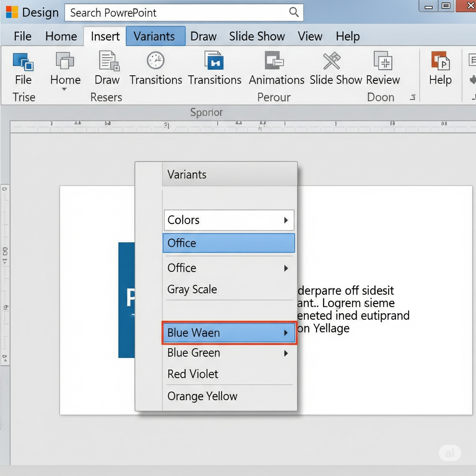Open the dropdown arrow under Home
The height and width of the screenshot is (476, 476).
tap(65, 89)
